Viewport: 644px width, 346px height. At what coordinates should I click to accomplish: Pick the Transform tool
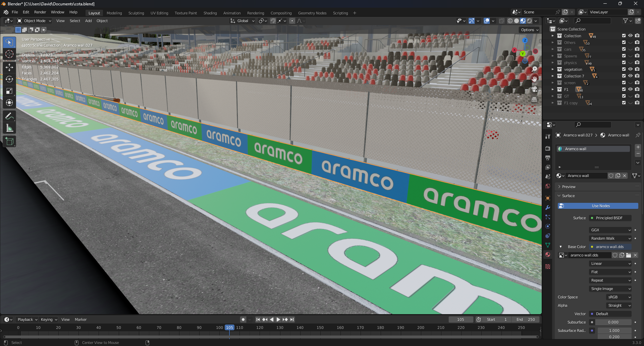(x=9, y=103)
